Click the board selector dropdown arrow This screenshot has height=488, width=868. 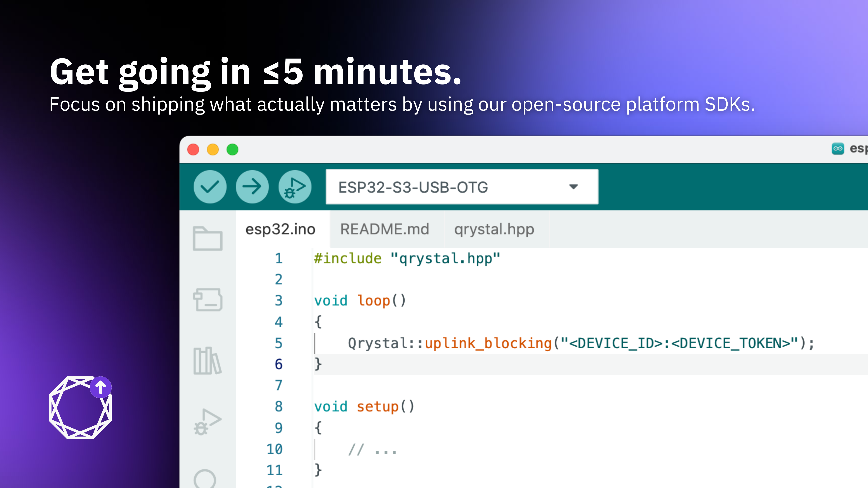point(573,187)
